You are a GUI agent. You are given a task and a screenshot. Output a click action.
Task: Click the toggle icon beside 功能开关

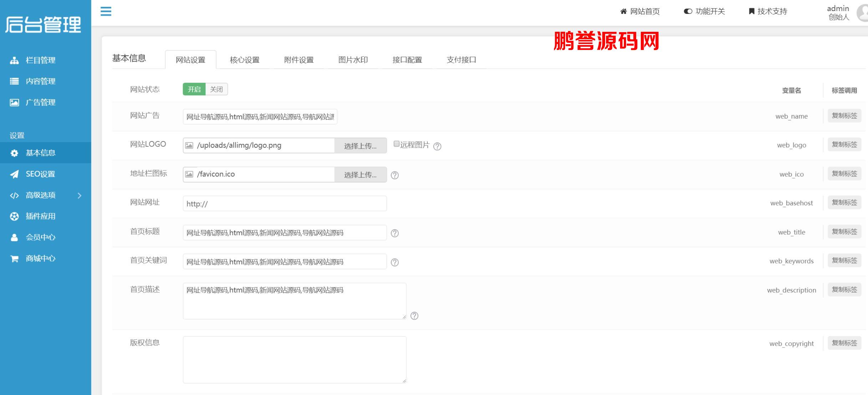(x=688, y=11)
